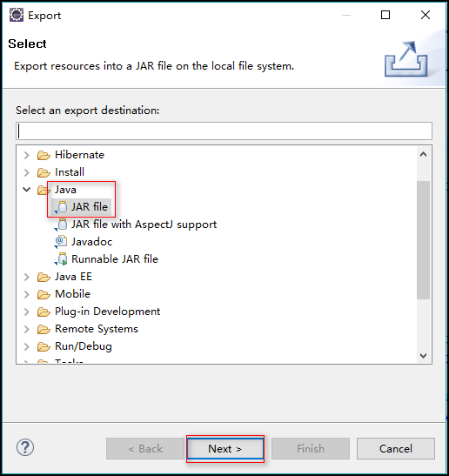
Task: Open the help question mark icon
Action: coord(25,447)
